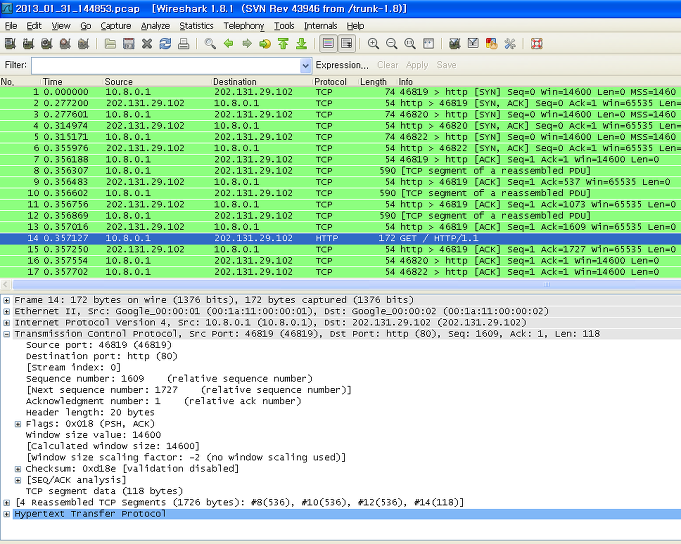Click the Save filter button
681x544 pixels.
click(x=446, y=65)
